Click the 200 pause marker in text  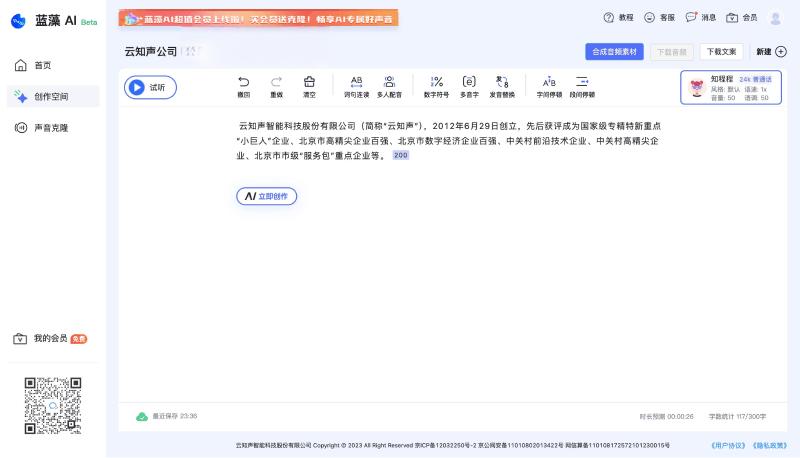[x=400, y=156]
